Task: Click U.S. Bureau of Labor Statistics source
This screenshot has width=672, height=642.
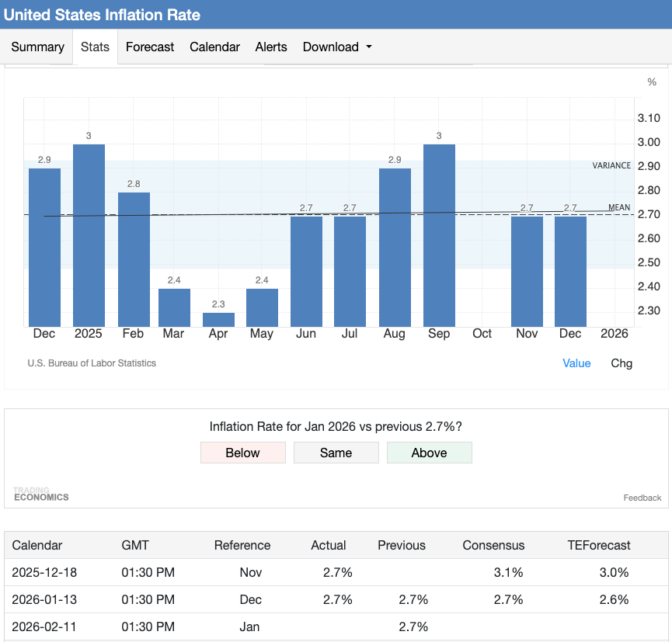Action: pyautogui.click(x=92, y=363)
